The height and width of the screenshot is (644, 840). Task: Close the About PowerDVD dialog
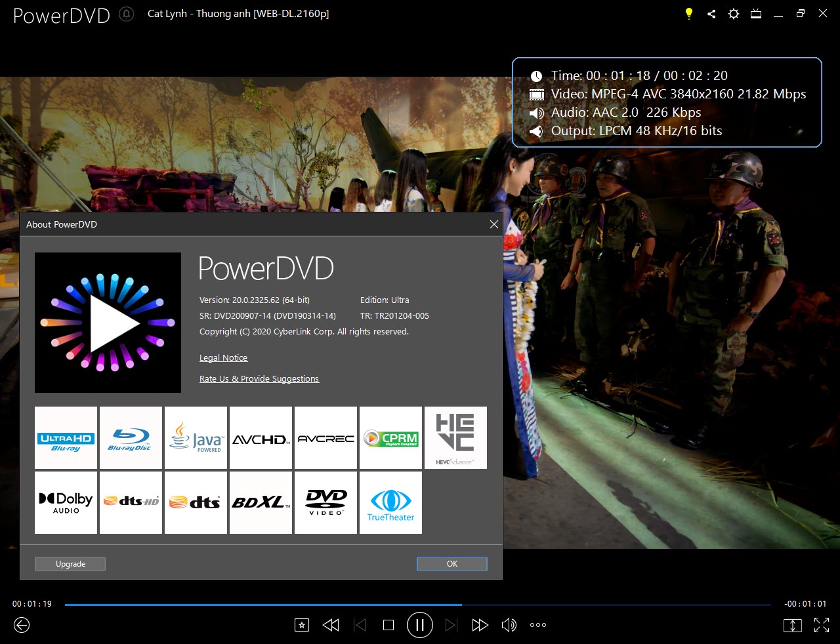[x=494, y=224]
